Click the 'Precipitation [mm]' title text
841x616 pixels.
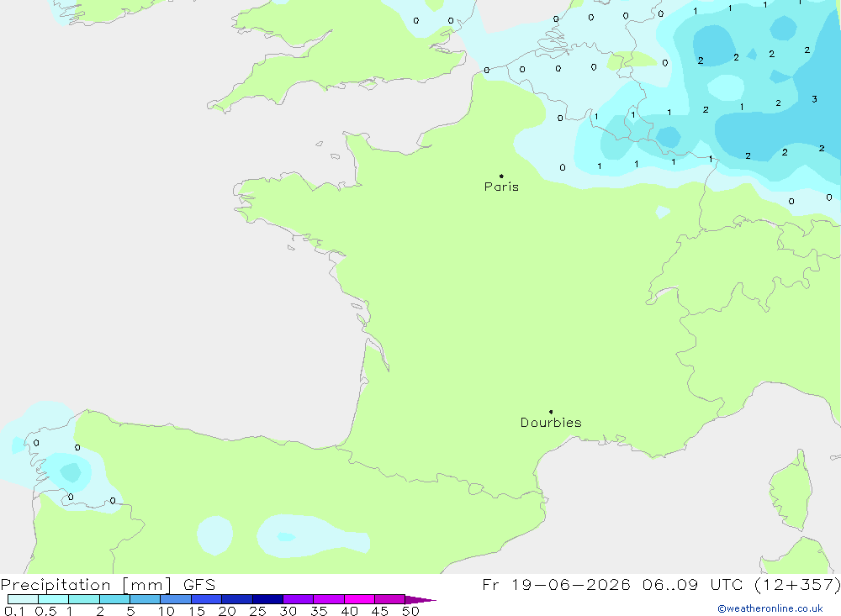click(86, 584)
